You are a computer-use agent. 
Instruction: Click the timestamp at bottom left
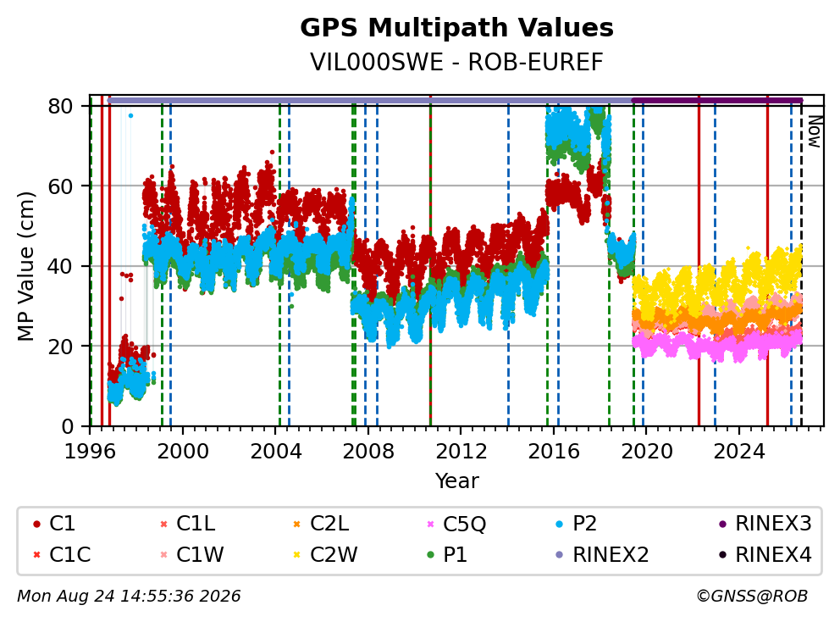point(129,597)
